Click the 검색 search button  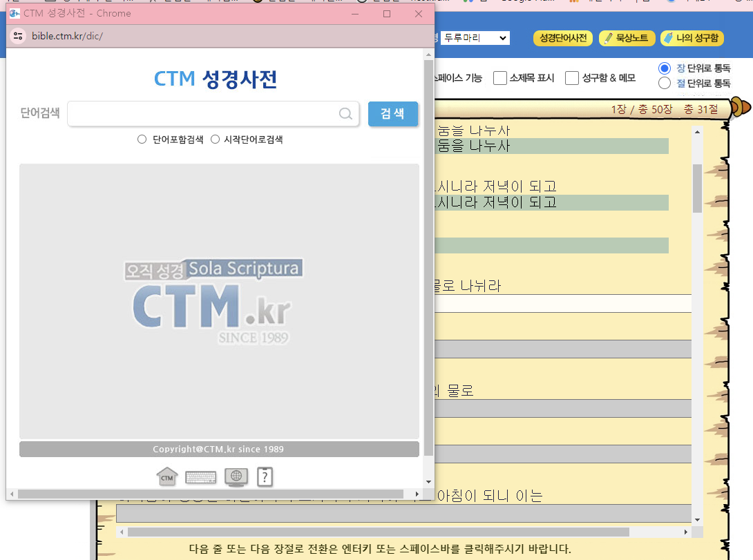[393, 114]
